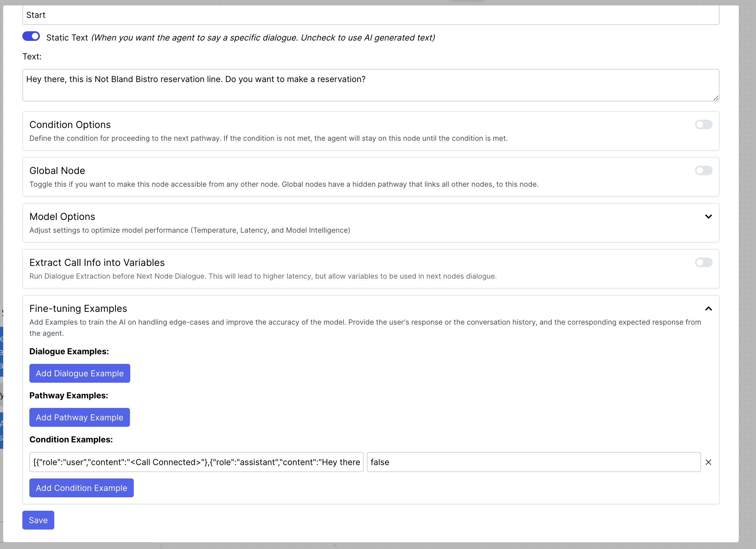Collapse the Fine-tuning Examples section

708,309
